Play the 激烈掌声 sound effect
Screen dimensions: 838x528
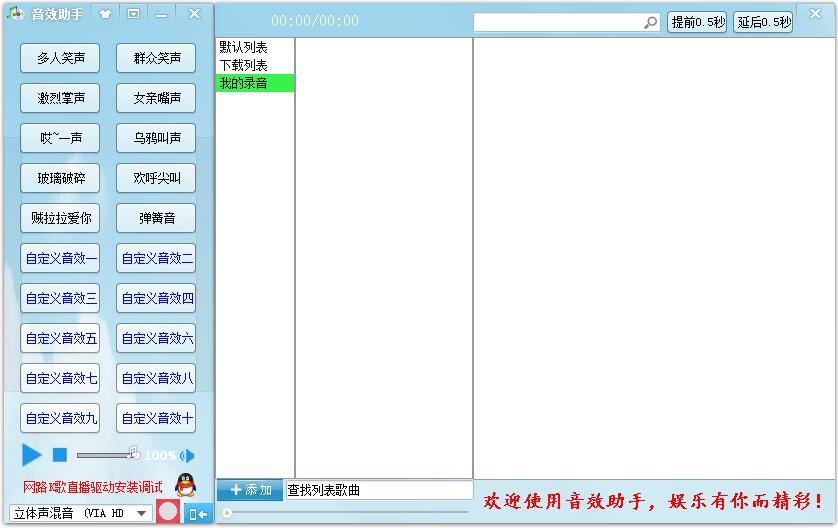60,98
